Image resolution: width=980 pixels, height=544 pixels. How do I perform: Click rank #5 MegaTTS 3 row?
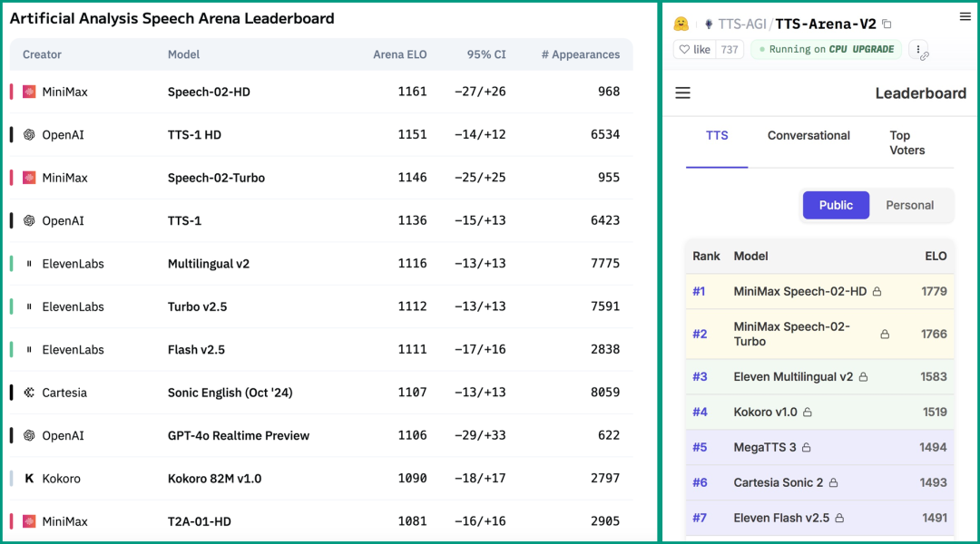(x=820, y=448)
